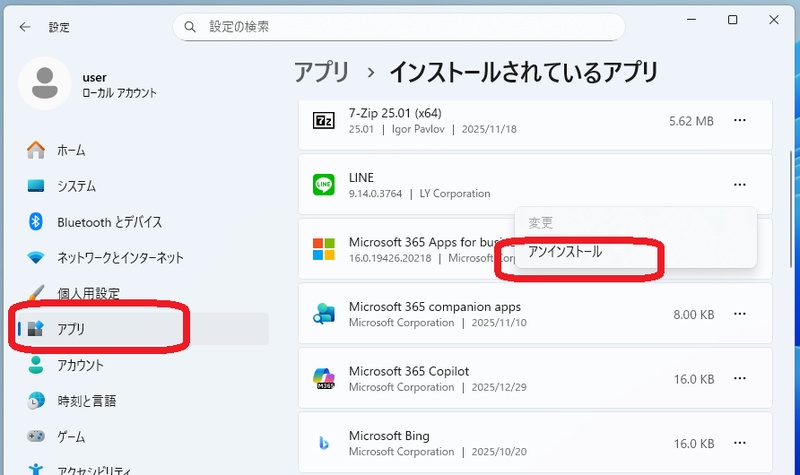Click the search magnifier icon
Screen dimensions: 800x475
pos(190,27)
